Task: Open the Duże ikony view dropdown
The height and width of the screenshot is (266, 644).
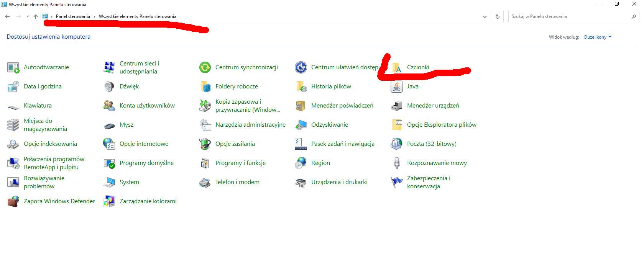Action: coord(598,37)
